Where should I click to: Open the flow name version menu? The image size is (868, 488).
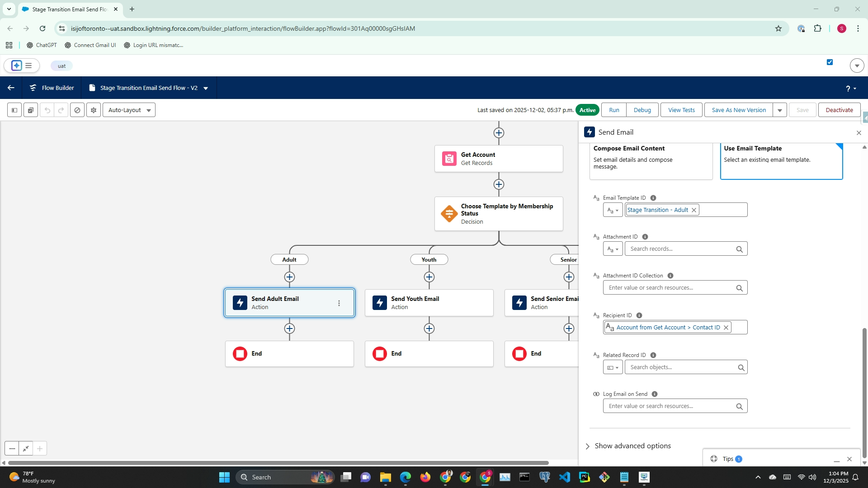click(206, 88)
